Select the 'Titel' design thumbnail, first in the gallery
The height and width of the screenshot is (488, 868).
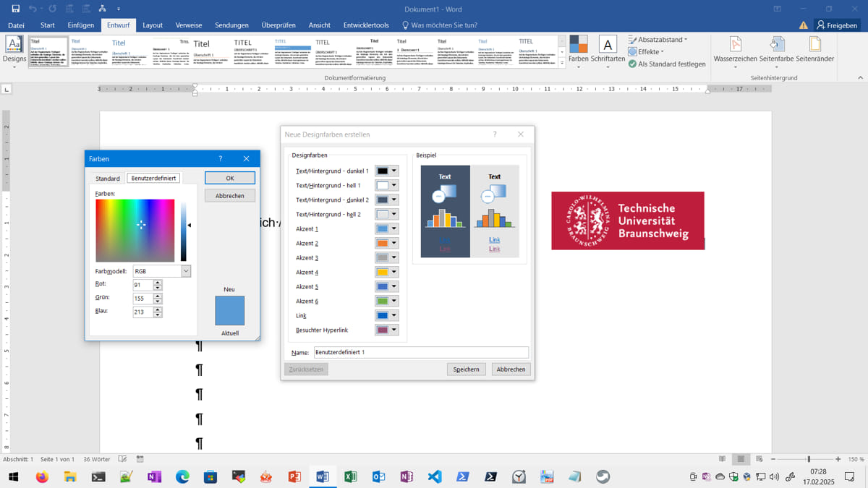pyautogui.click(x=48, y=52)
